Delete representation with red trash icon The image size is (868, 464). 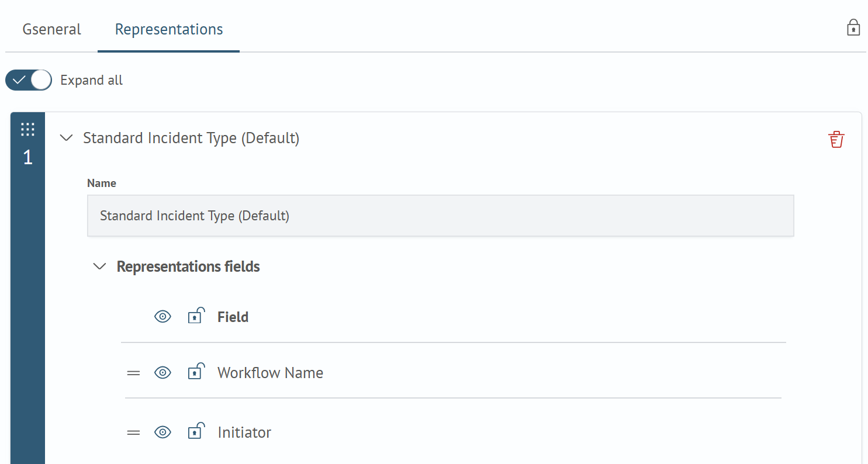click(836, 139)
